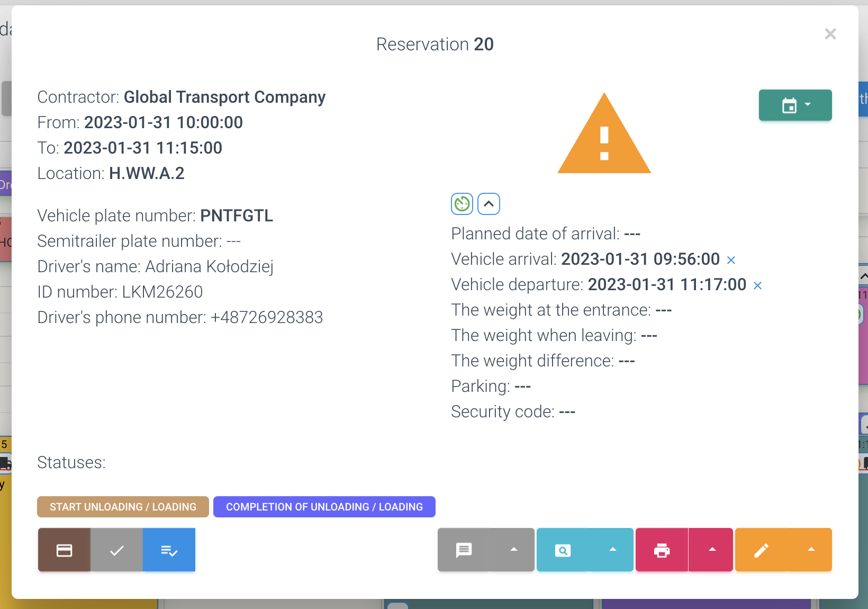This screenshot has width=868, height=609.
Task: Click the card icon button
Action: point(64,550)
